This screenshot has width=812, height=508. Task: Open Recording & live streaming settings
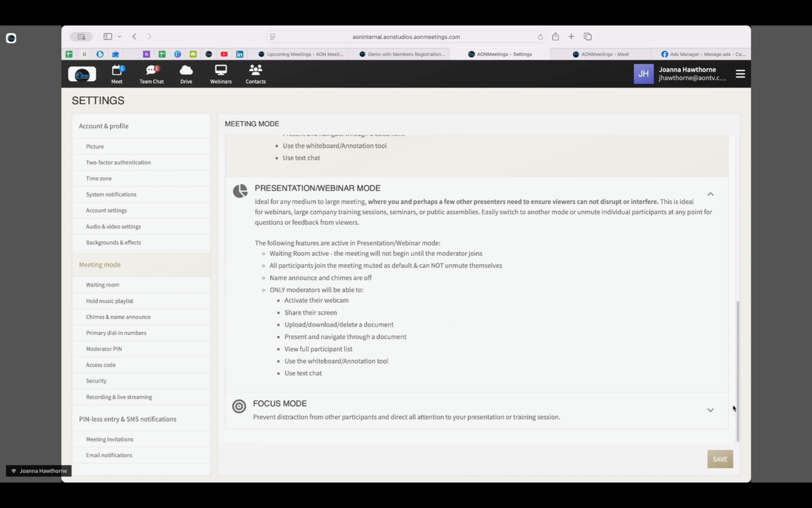pyautogui.click(x=119, y=396)
